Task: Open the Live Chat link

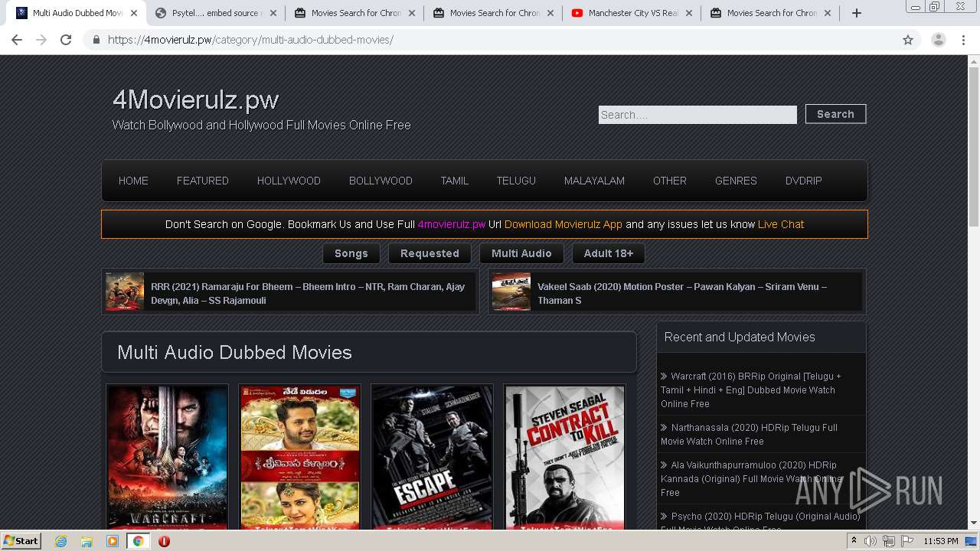Action: click(780, 224)
